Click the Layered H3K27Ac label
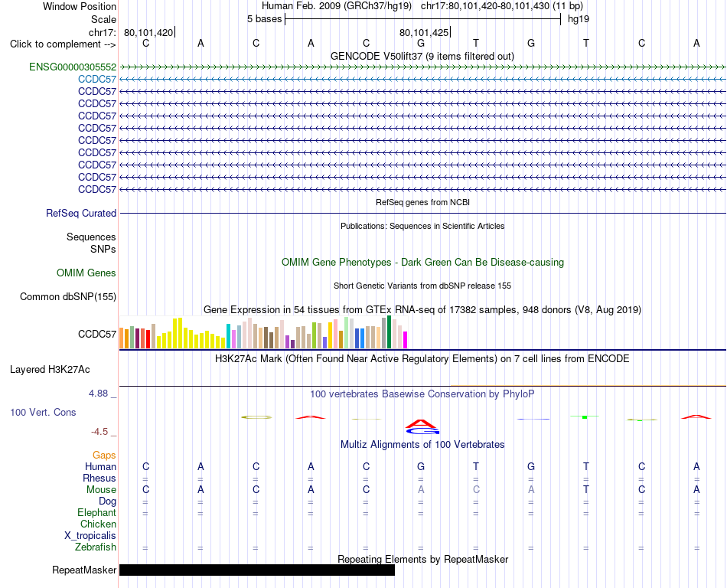The width and height of the screenshot is (727, 588). [x=50, y=370]
